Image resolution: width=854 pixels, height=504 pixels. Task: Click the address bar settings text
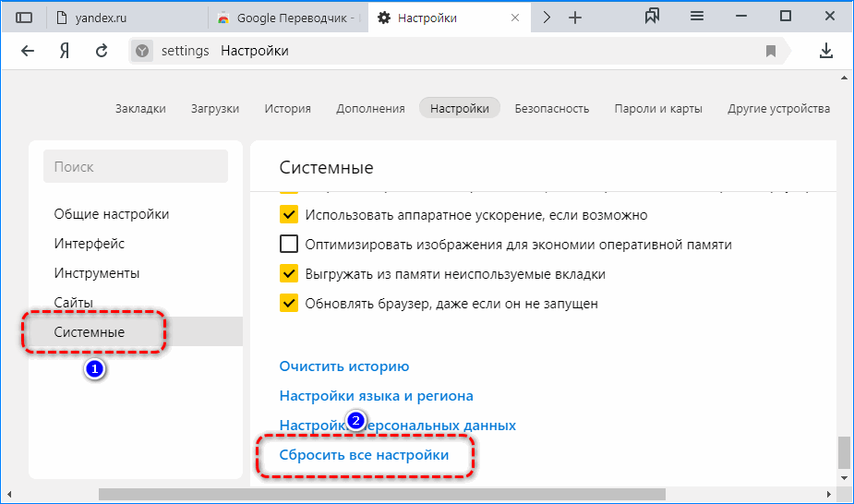[x=186, y=51]
